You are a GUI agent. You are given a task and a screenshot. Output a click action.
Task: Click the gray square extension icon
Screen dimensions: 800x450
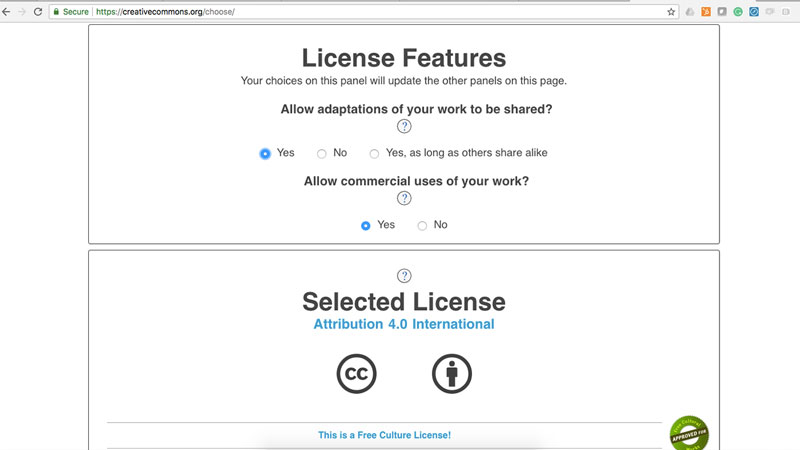point(722,12)
